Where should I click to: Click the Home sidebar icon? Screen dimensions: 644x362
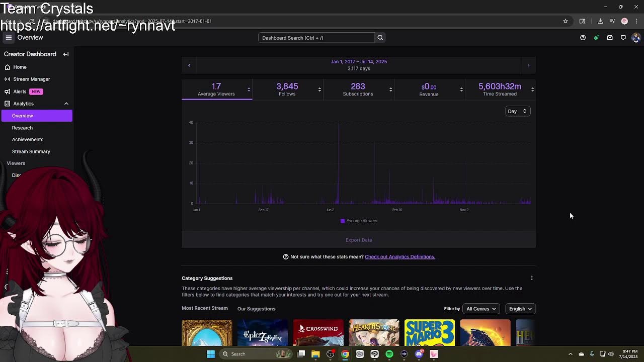click(x=8, y=67)
